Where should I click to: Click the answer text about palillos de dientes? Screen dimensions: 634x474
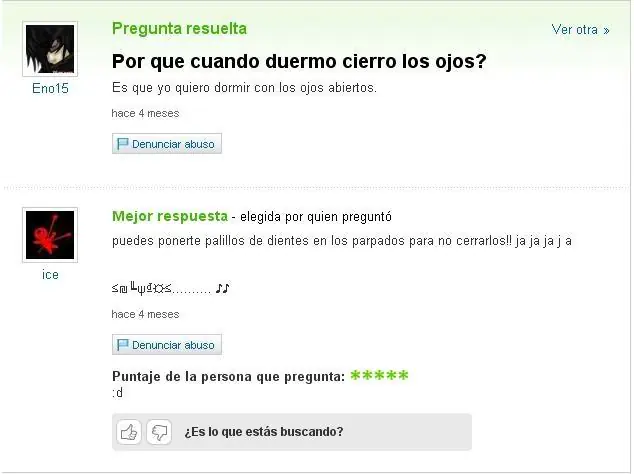342,241
